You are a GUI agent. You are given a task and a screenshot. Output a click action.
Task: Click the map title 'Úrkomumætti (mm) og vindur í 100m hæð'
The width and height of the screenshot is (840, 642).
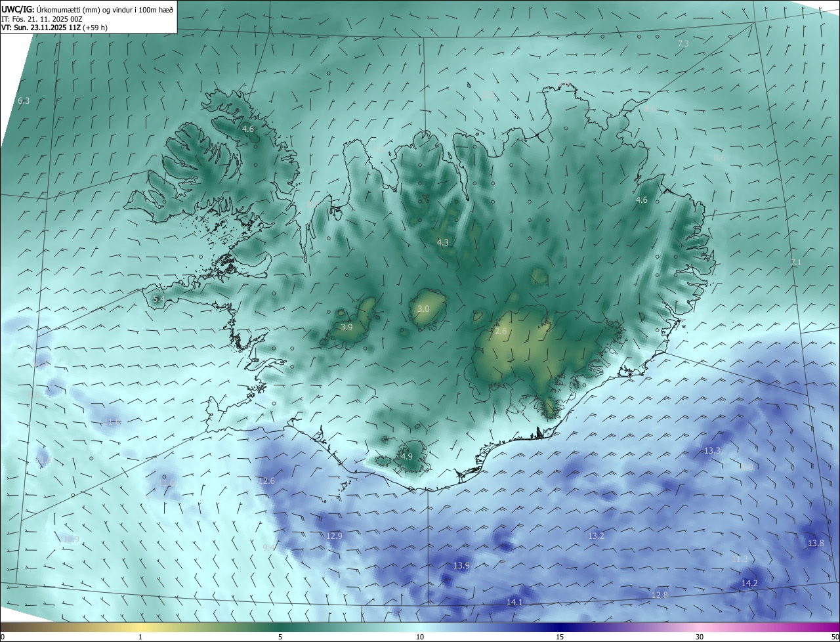[106, 10]
